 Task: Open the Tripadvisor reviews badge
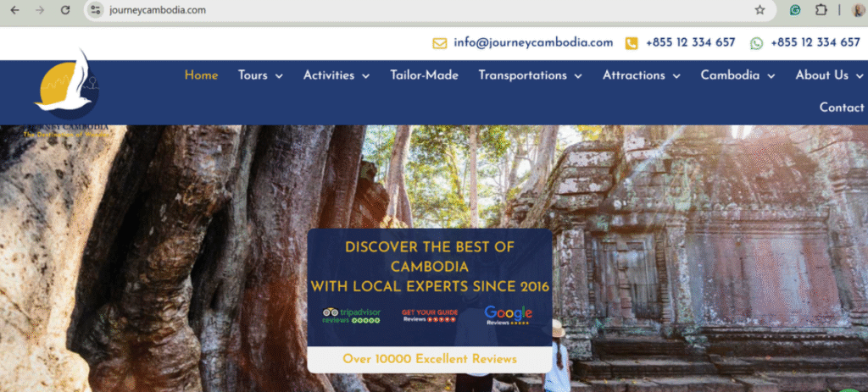(351, 315)
